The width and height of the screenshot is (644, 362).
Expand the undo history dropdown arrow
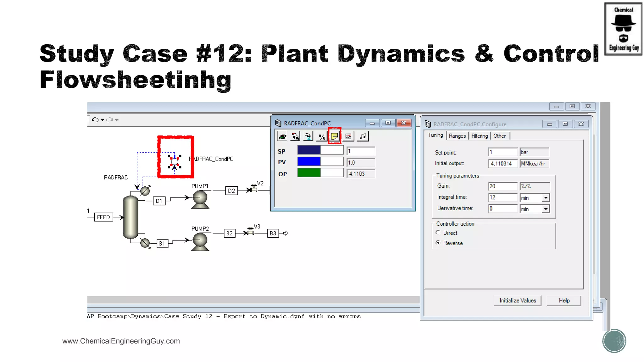point(103,120)
